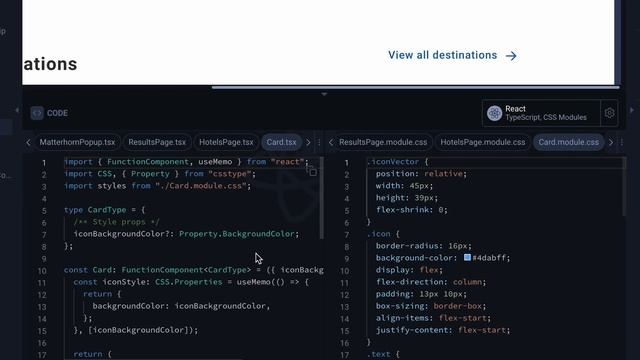Click the '.icon {' selector line
Image resolution: width=640 pixels, height=360 pixels.
pos(383,234)
